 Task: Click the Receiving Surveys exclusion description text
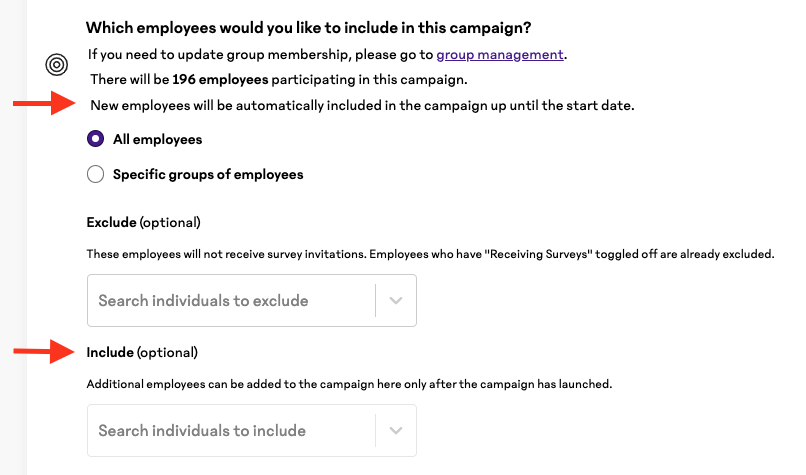pyautogui.click(x=430, y=254)
